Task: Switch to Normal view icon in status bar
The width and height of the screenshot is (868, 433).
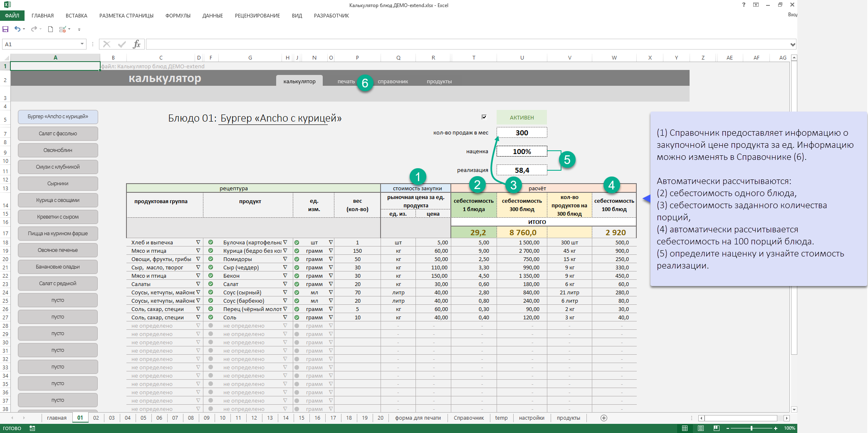Action: tap(685, 428)
